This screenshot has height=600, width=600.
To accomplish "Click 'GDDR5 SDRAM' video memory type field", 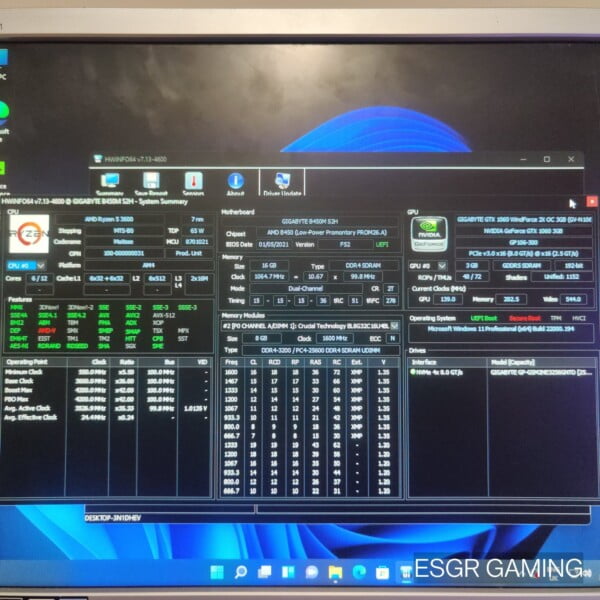I will pos(521,266).
